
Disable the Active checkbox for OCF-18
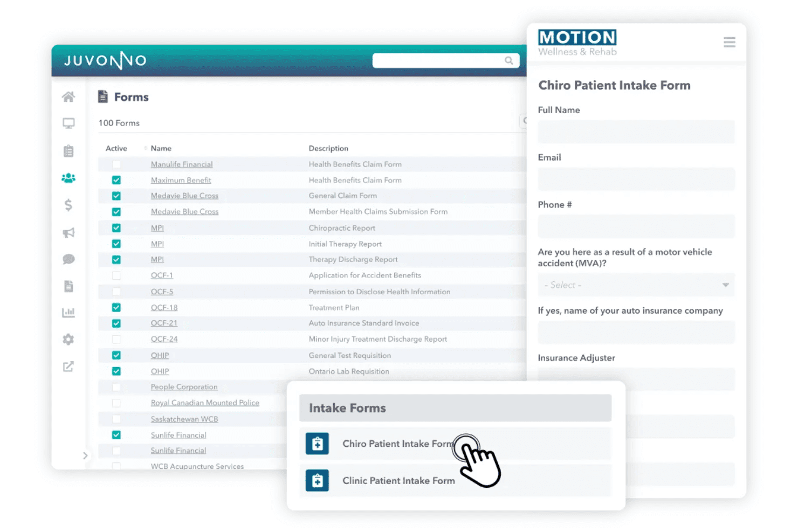[116, 307]
